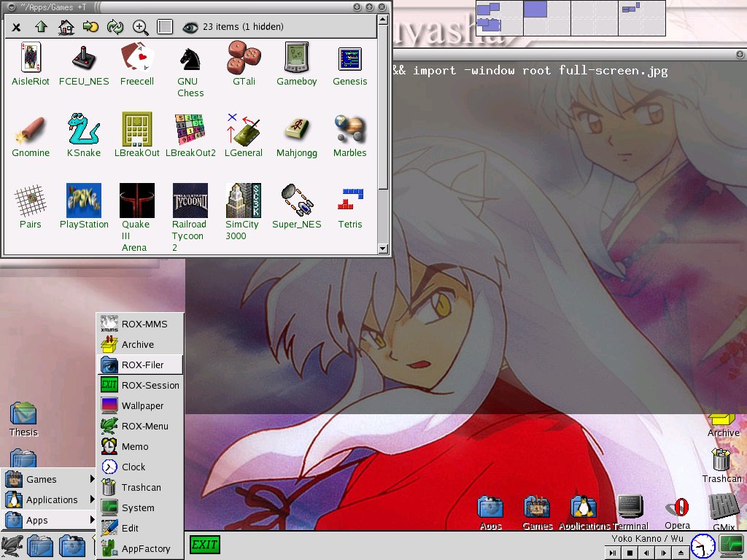Viewport: 747px width, 560px height.
Task: Open the Games submenu
Action: [x=49, y=479]
